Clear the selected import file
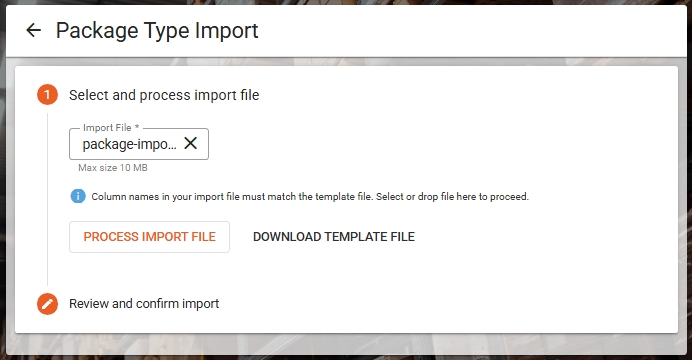 click(191, 143)
